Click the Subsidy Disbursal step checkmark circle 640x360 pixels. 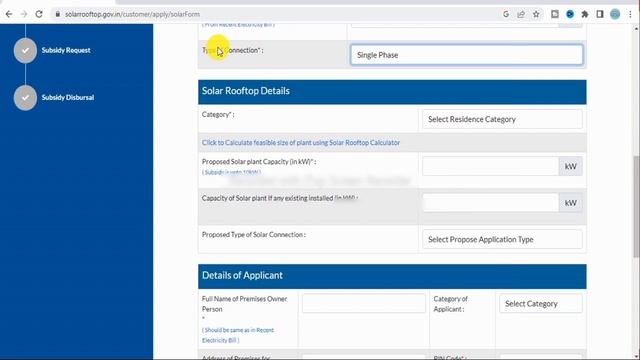click(x=25, y=98)
